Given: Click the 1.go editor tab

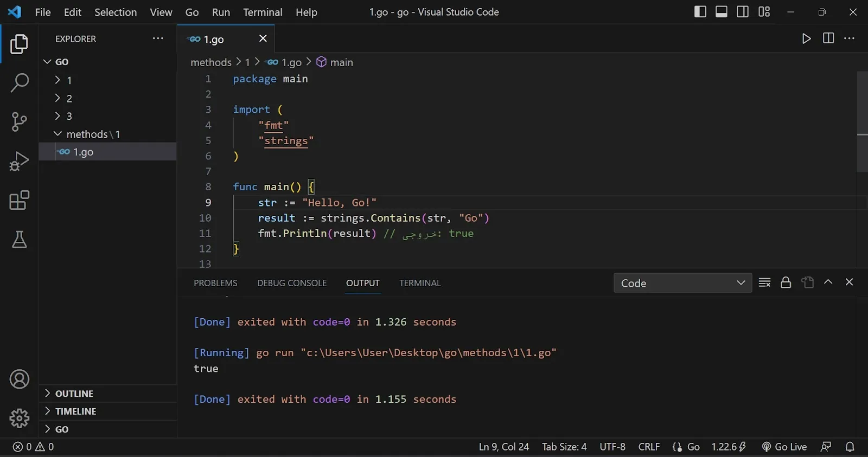Looking at the screenshot, I should 226,38.
